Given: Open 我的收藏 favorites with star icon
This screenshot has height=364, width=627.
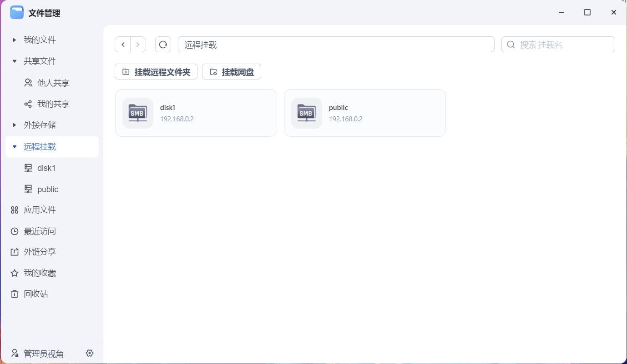Looking at the screenshot, I should coord(40,273).
